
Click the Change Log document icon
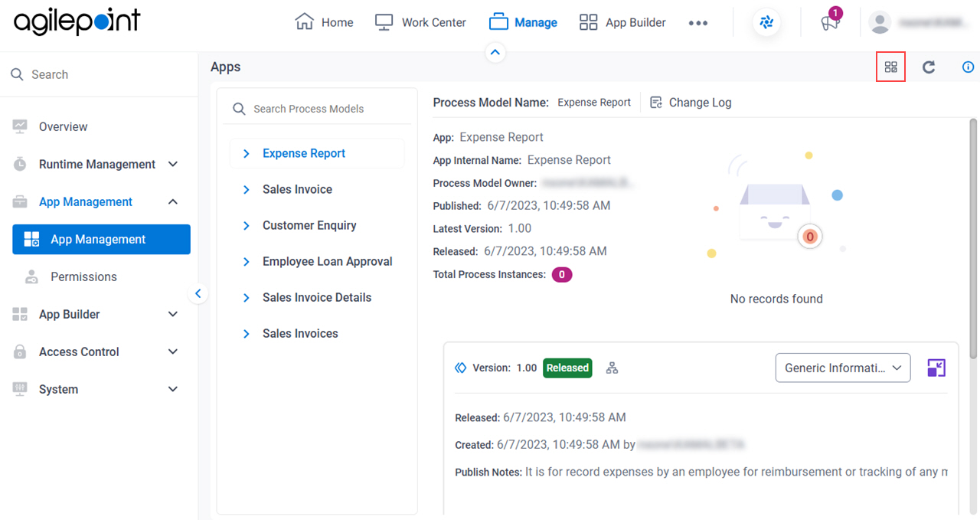point(656,102)
